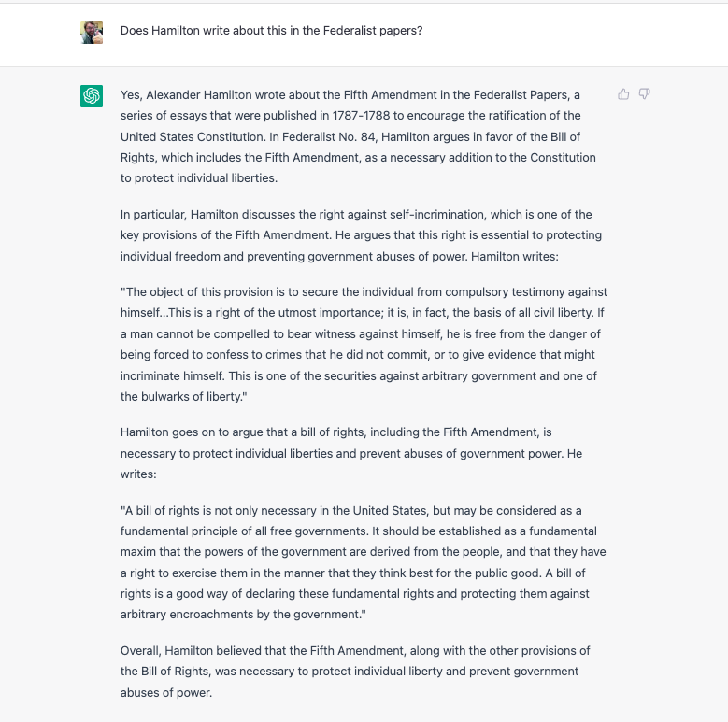Click the user profile avatar photo
The width and height of the screenshot is (728, 722).
pos(92,33)
